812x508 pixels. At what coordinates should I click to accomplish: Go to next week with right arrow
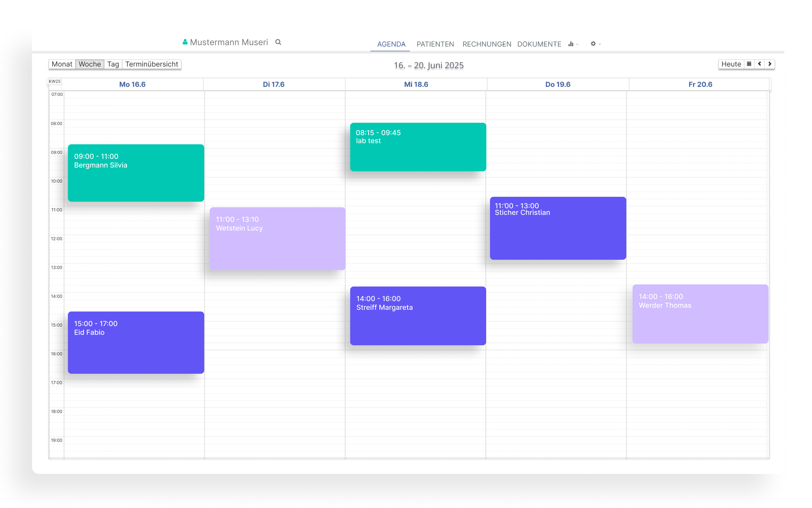pos(770,64)
